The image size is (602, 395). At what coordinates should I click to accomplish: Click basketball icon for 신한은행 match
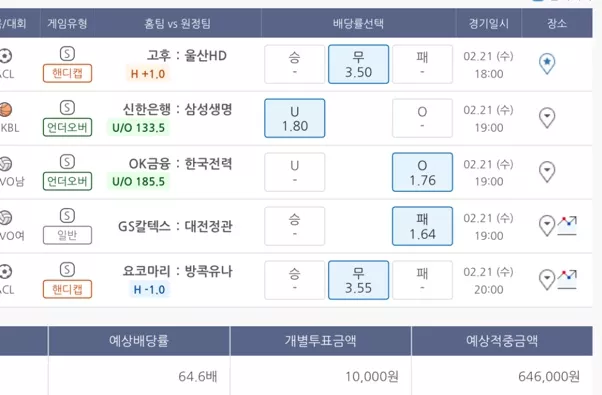point(5,110)
